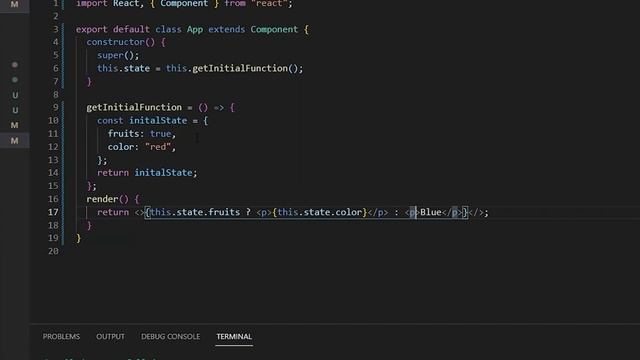Click line number 17 in the gutter

coord(53,212)
